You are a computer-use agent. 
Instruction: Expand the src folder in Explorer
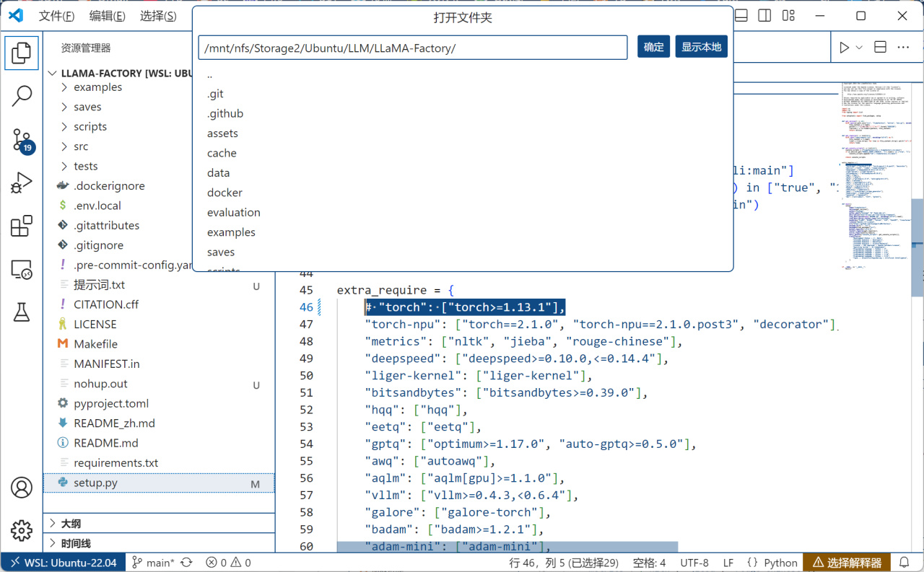(81, 146)
